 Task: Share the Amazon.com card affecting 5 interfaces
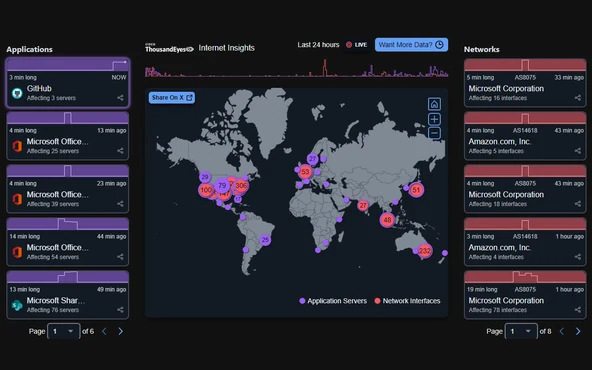[578, 151]
